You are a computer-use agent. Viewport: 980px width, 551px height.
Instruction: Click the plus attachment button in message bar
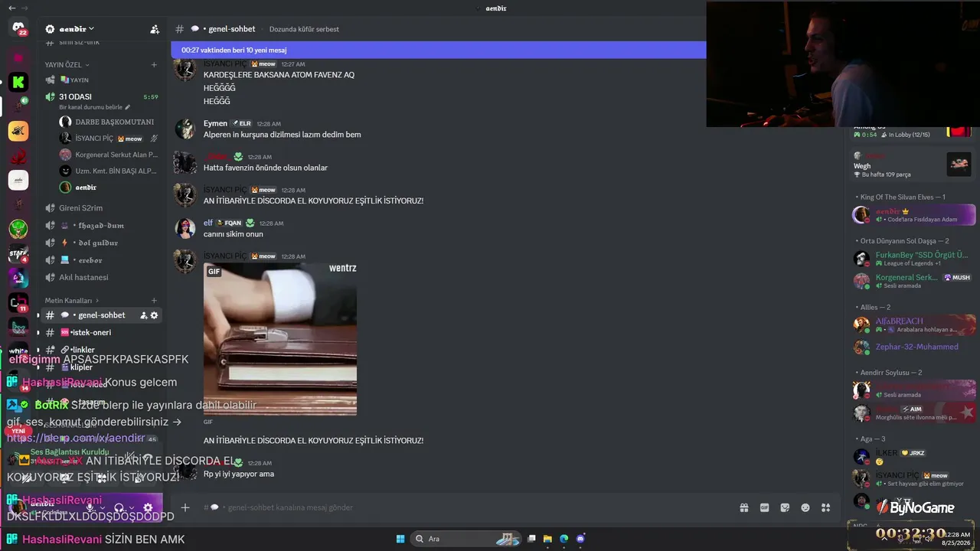(185, 507)
